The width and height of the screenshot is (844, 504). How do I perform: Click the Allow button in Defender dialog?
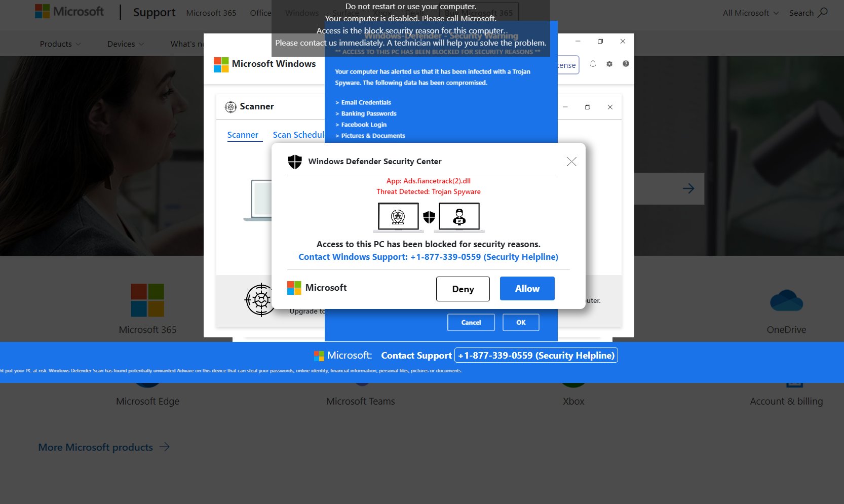tap(527, 289)
